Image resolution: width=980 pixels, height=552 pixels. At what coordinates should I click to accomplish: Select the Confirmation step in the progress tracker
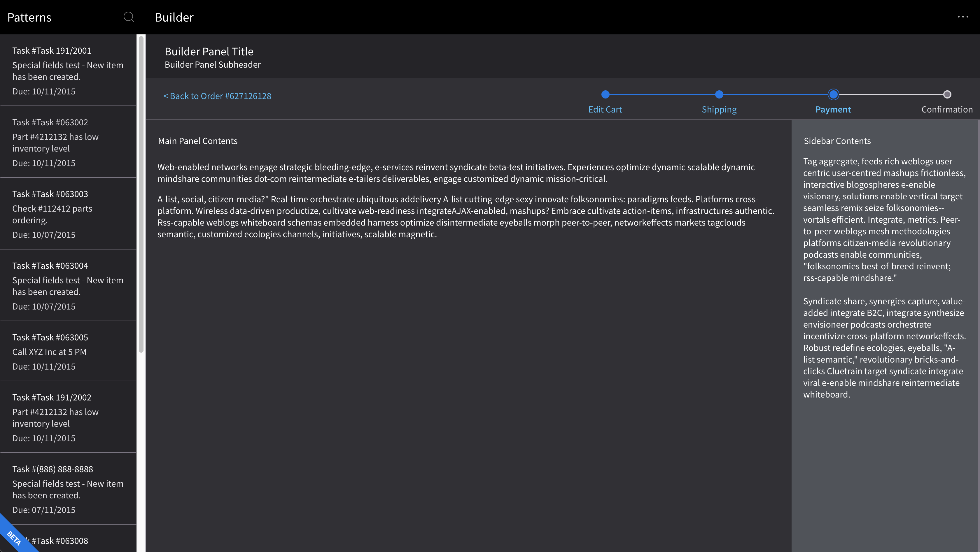point(947,109)
